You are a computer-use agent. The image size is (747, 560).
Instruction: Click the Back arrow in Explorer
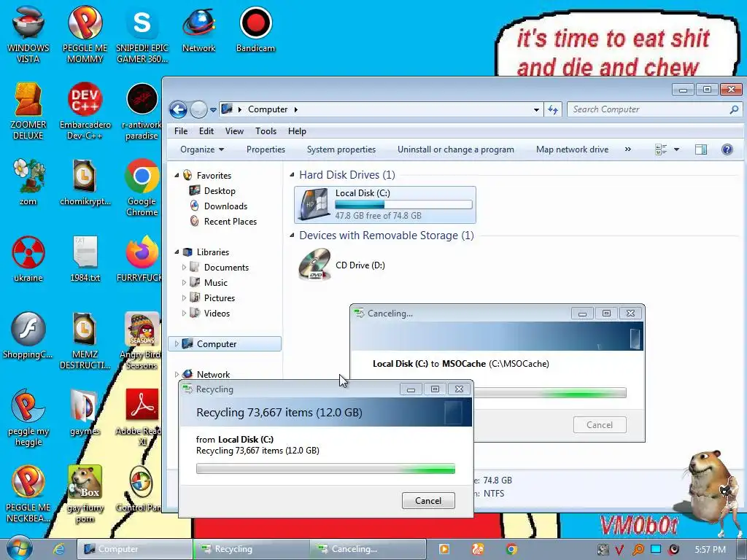click(178, 109)
